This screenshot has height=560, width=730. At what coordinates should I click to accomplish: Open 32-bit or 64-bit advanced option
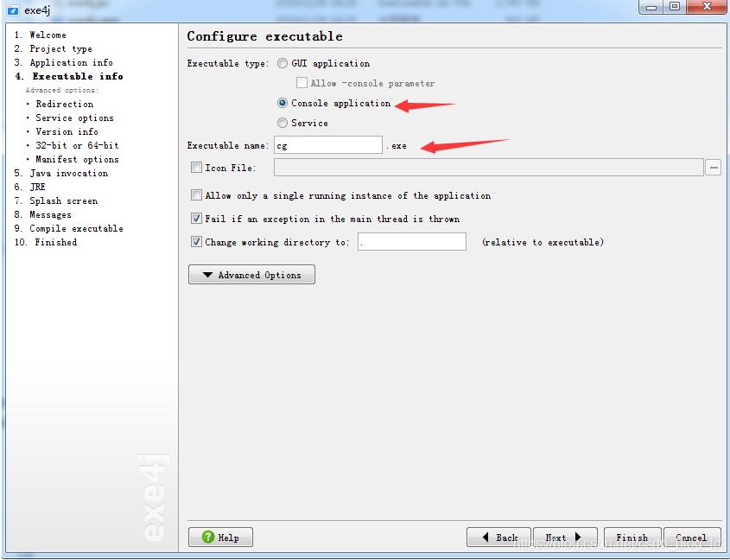(x=77, y=145)
